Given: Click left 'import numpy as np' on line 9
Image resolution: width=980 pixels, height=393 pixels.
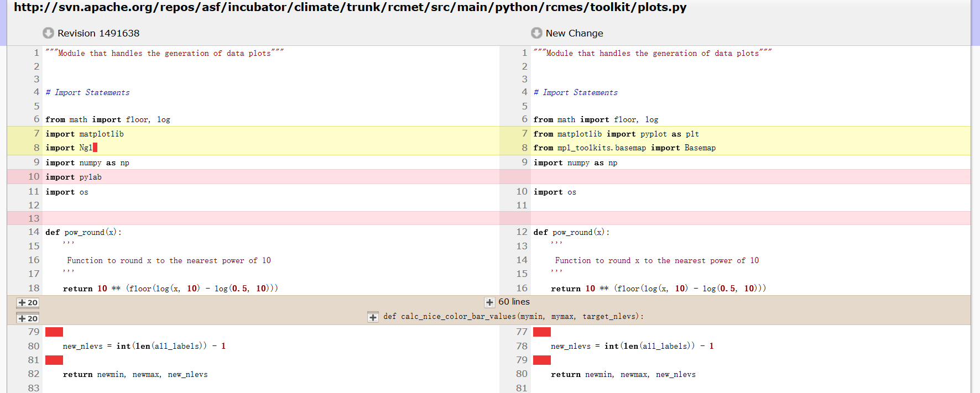Looking at the screenshot, I should 87,163.
